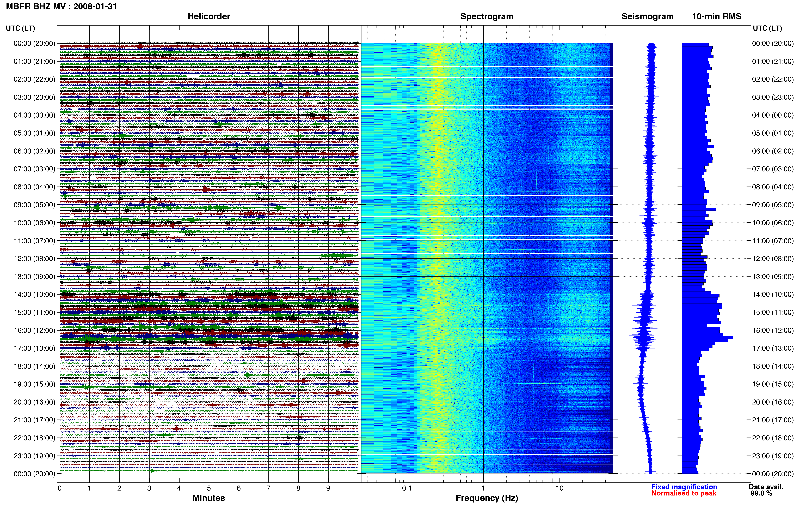Click the '17:00 (13:00)' time label next to the RMS panel
This screenshot has height=508, width=812.
[773, 348]
